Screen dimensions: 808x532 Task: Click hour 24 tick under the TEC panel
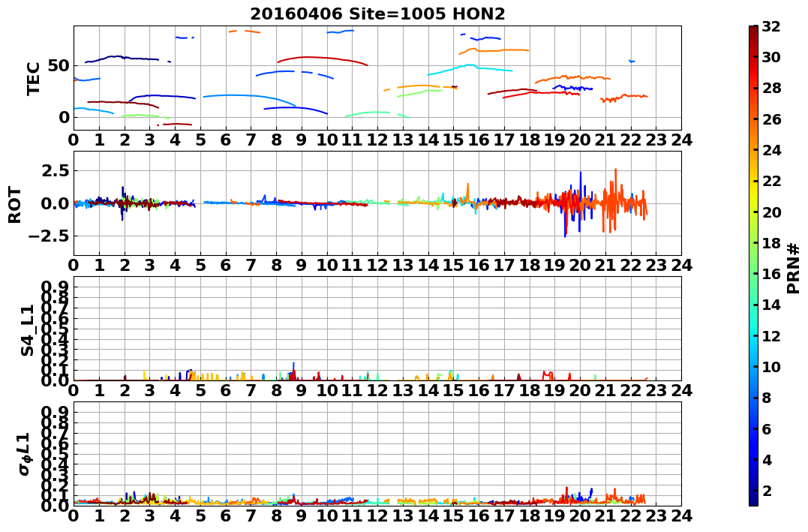[682, 140]
